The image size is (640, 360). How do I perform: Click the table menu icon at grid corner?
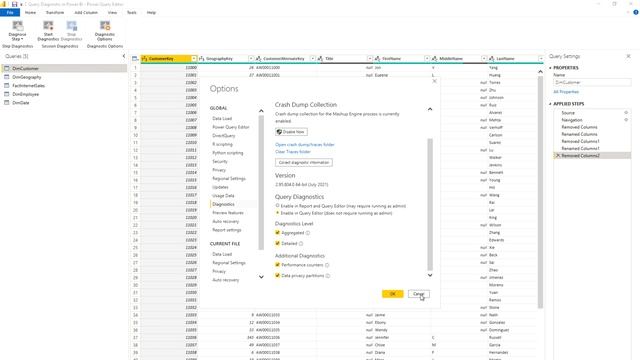pos(135,59)
